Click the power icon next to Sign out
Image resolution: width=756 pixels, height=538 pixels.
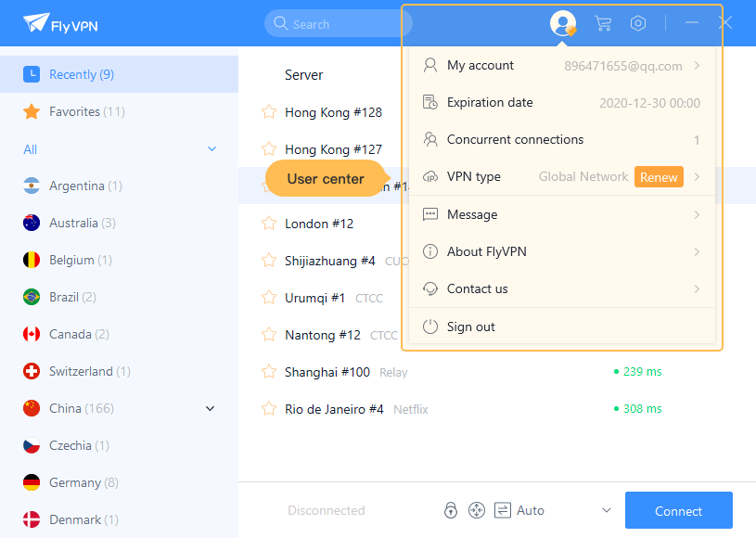coord(430,327)
